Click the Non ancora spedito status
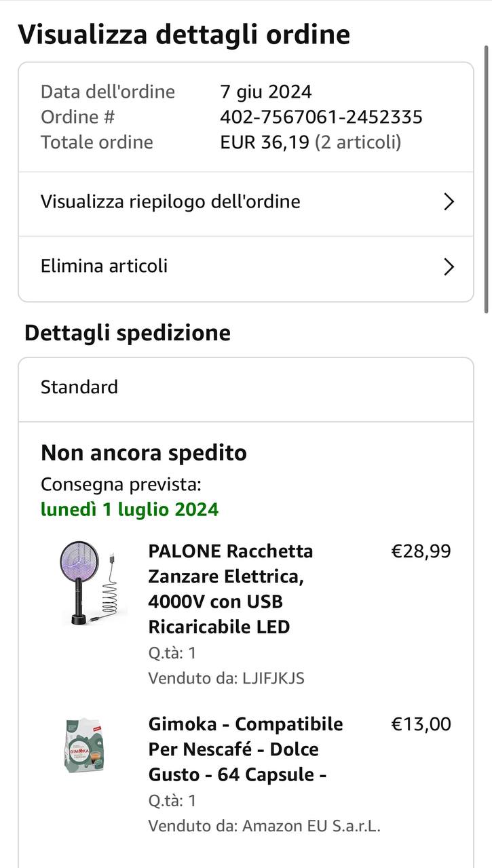 pos(144,453)
